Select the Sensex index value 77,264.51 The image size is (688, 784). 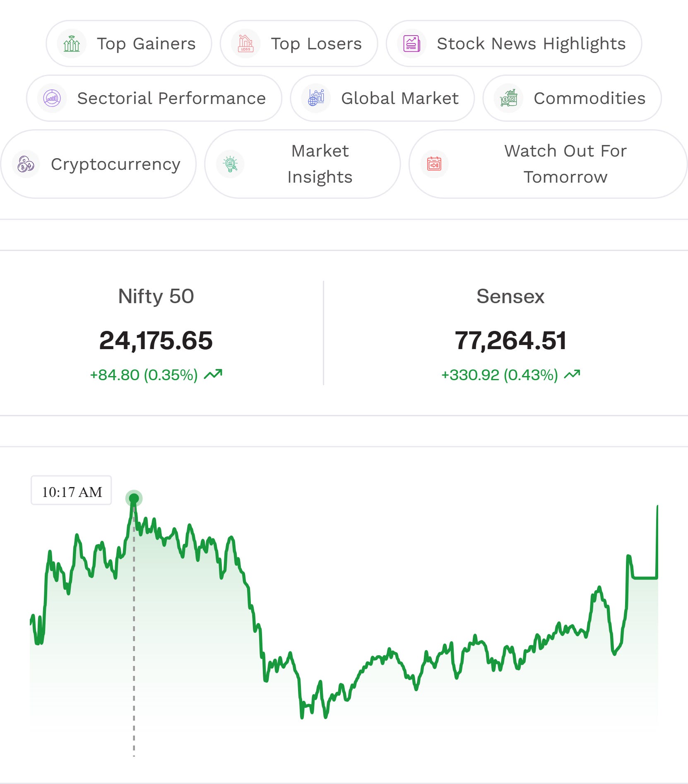coord(510,340)
